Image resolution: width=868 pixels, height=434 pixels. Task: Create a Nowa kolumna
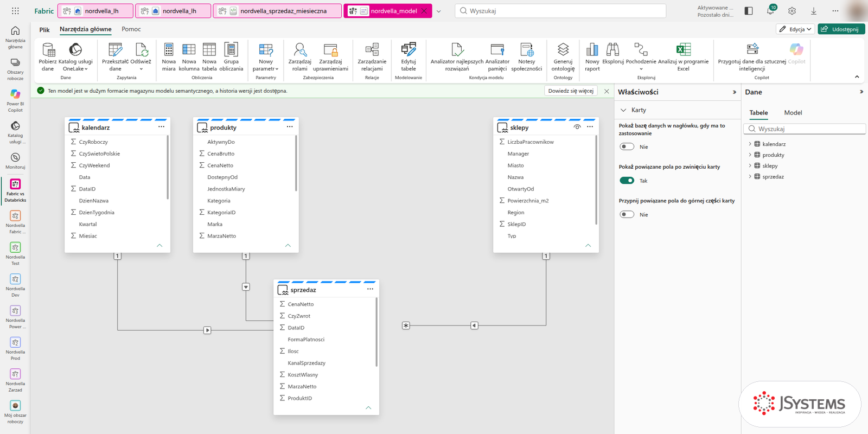pyautogui.click(x=189, y=56)
